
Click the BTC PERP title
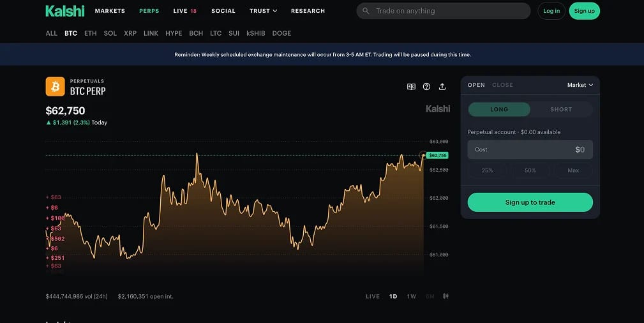click(87, 91)
